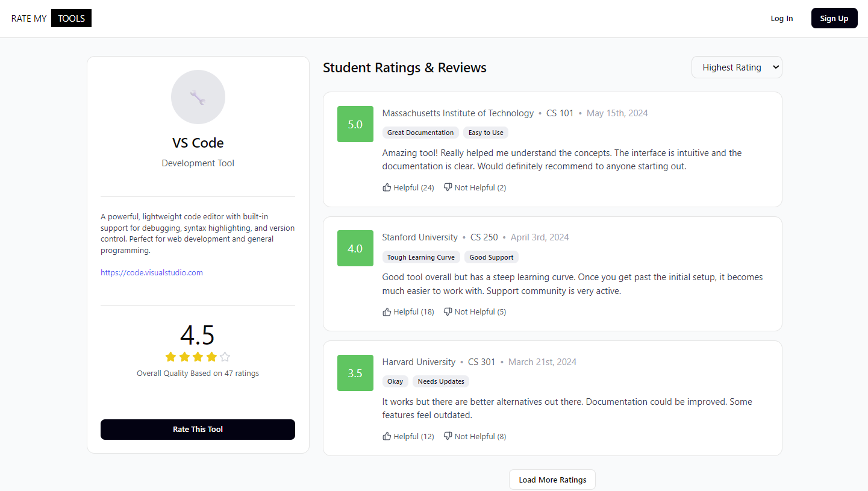Open the Highest Rating sort dropdown

pos(736,67)
